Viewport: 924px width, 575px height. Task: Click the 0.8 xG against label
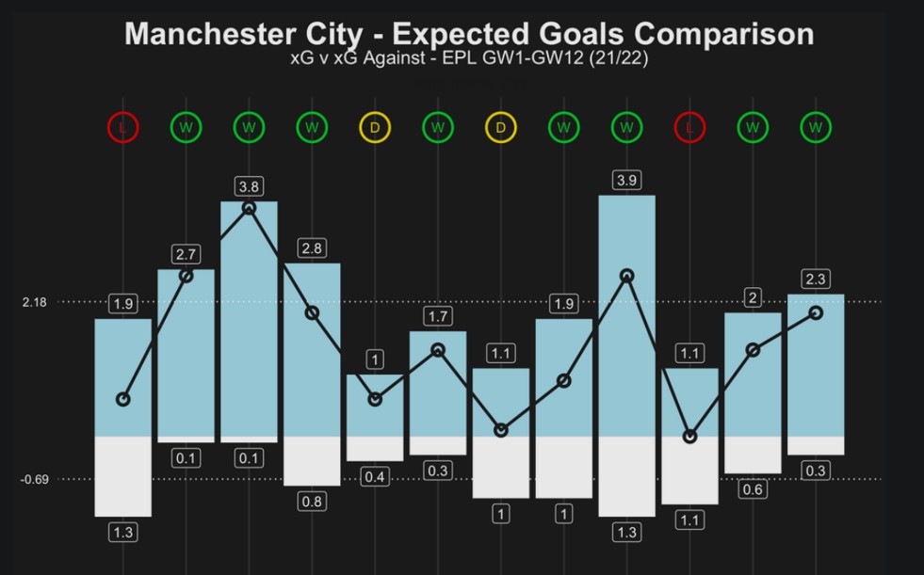point(312,502)
